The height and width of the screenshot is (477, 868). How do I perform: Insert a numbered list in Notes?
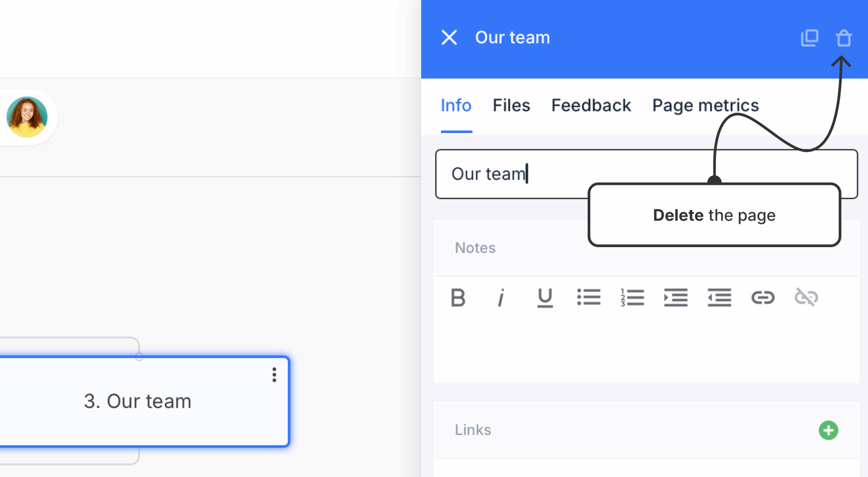click(632, 298)
